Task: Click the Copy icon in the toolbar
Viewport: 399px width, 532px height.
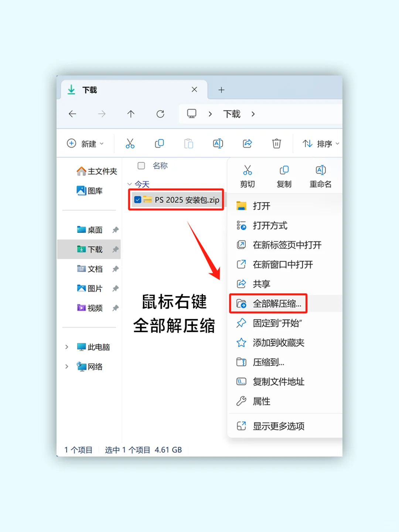Action: coord(159,143)
